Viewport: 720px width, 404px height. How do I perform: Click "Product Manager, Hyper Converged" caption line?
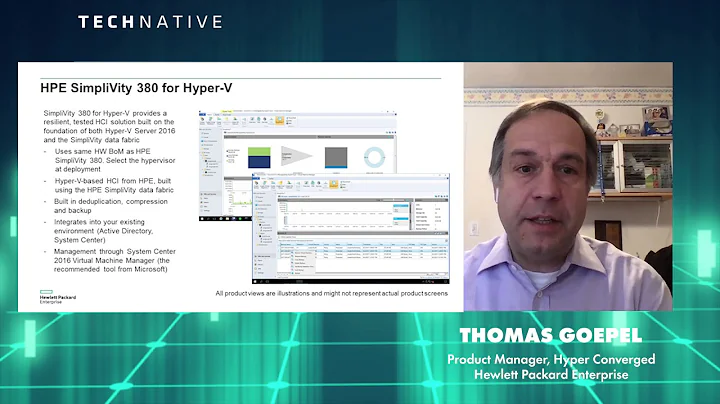(x=551, y=359)
